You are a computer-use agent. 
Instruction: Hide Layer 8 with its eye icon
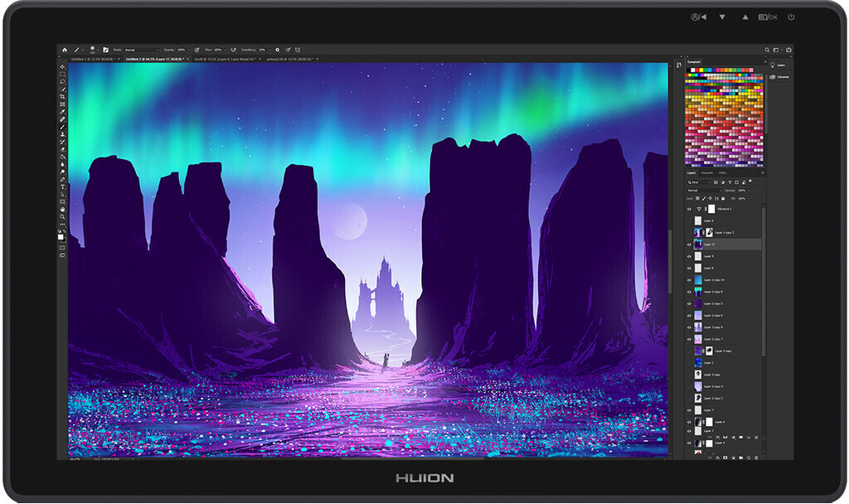click(x=689, y=269)
